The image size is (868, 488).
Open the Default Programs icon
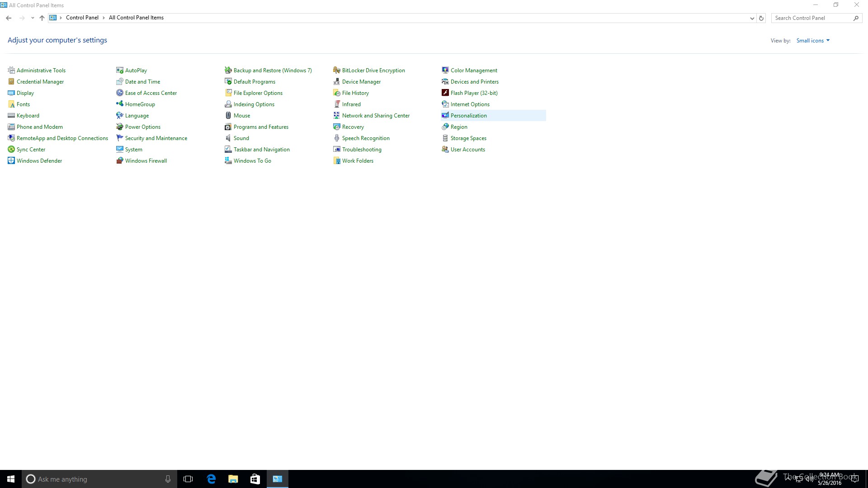point(228,81)
